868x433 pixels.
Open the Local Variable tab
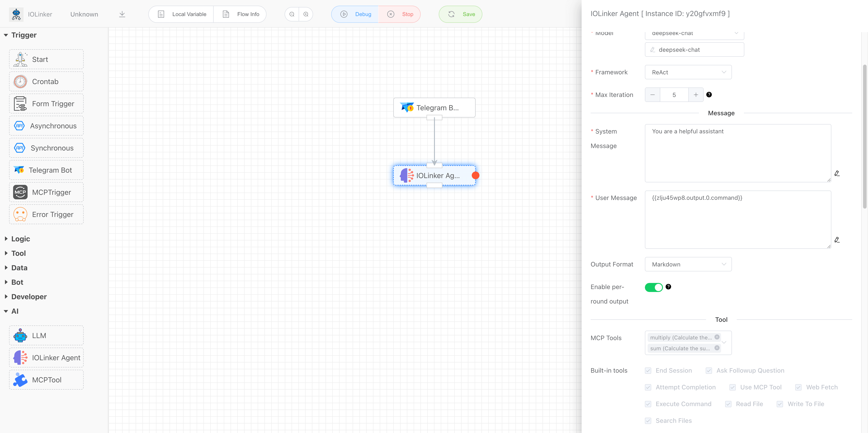tap(182, 14)
